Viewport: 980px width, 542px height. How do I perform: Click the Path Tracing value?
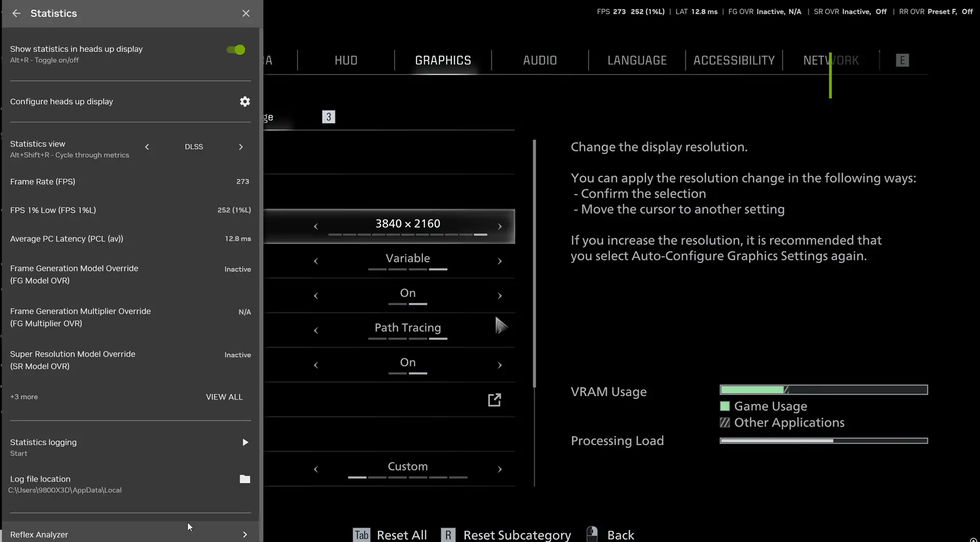(408, 328)
